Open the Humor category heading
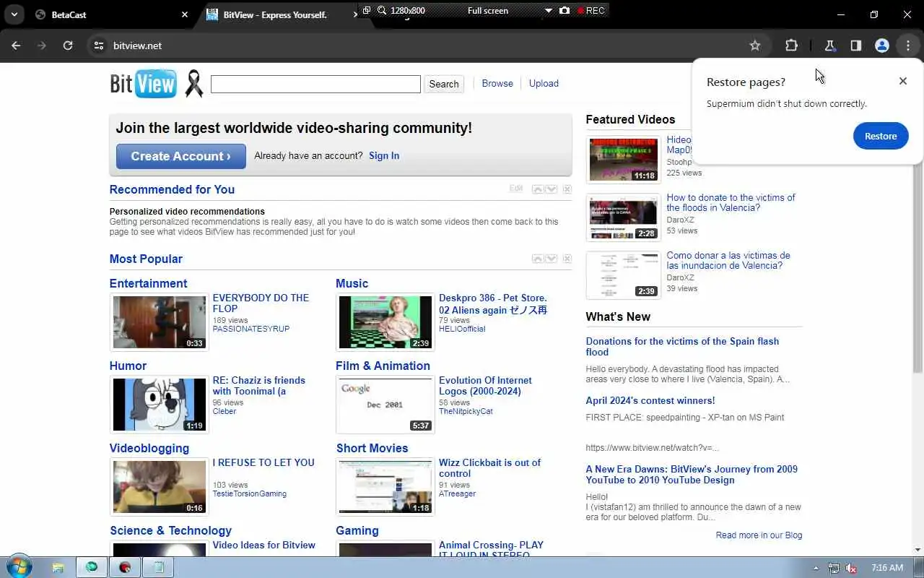924x578 pixels. (x=128, y=366)
